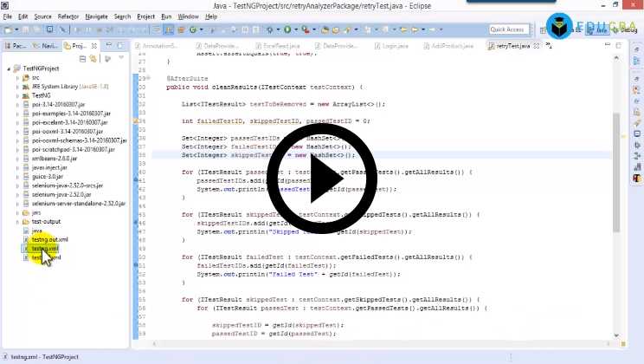Collapse the TestNGProject root node
644x364 pixels.
(7, 68)
